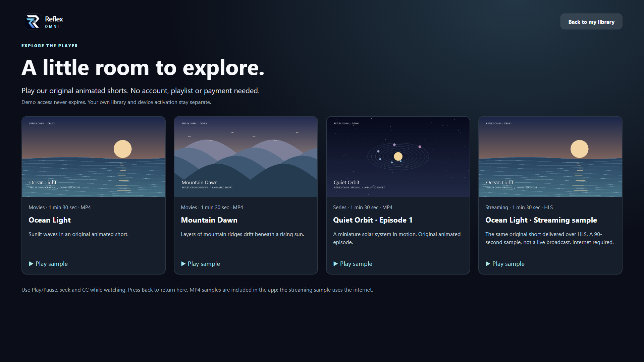Click the 'Reflex' brand name text
644x362 pixels.
(54, 19)
